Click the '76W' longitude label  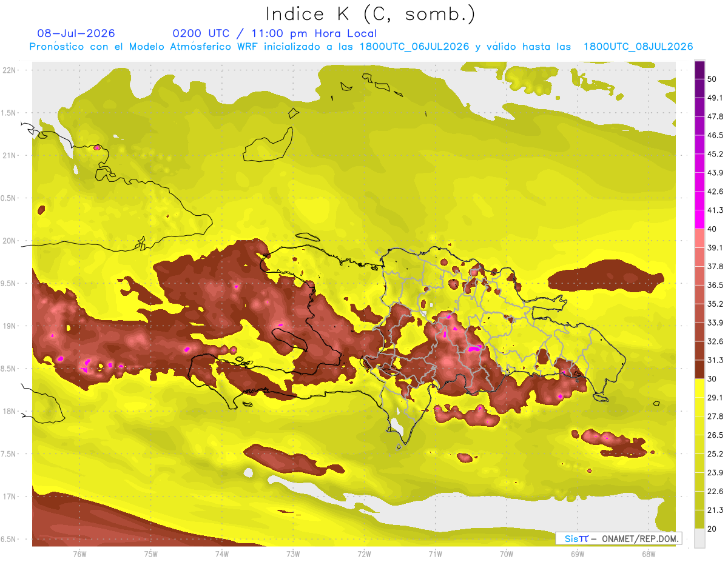tap(79, 554)
